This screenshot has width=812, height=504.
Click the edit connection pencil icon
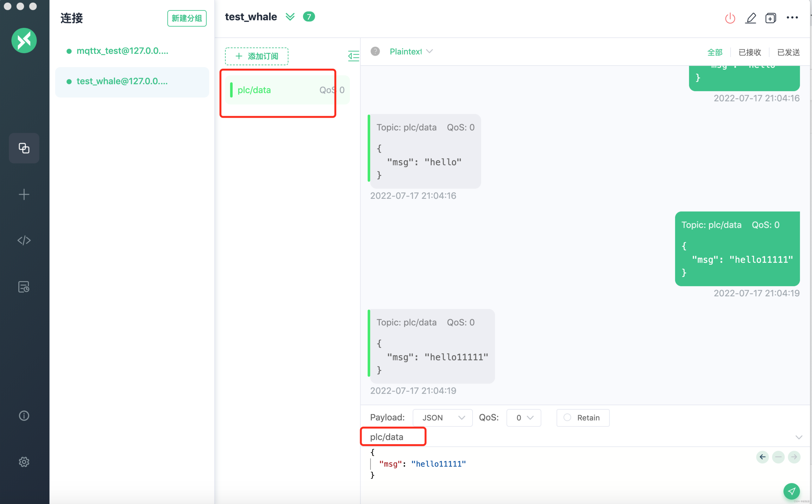[751, 18]
